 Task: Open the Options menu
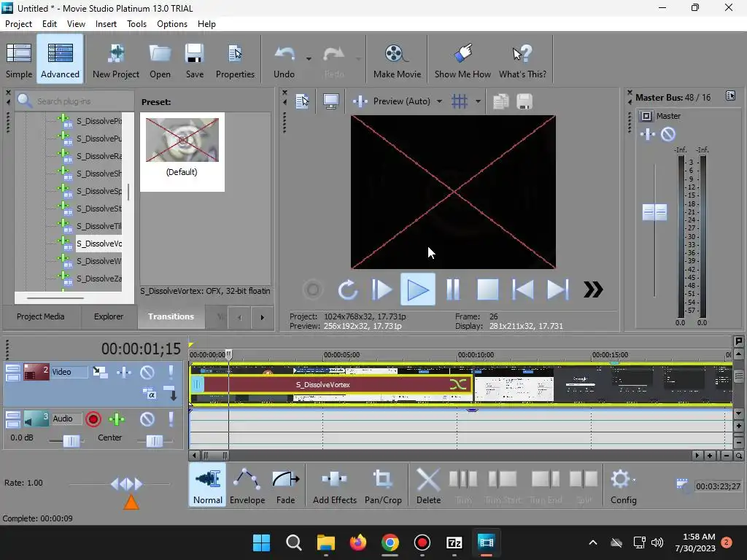click(x=172, y=24)
